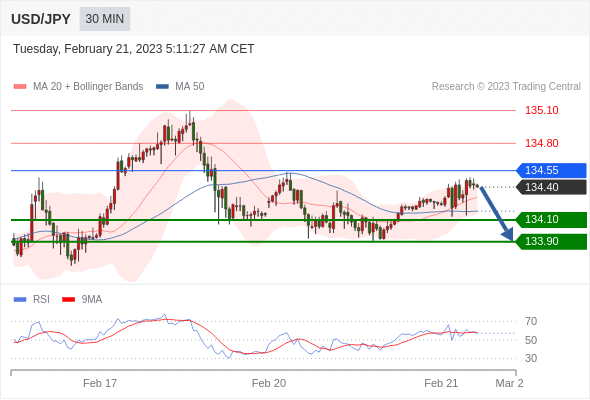Screen dimensions: 590x400
Task: Click the MA 20 + Bollinger Bands legend label
Action: pyautogui.click(x=88, y=87)
